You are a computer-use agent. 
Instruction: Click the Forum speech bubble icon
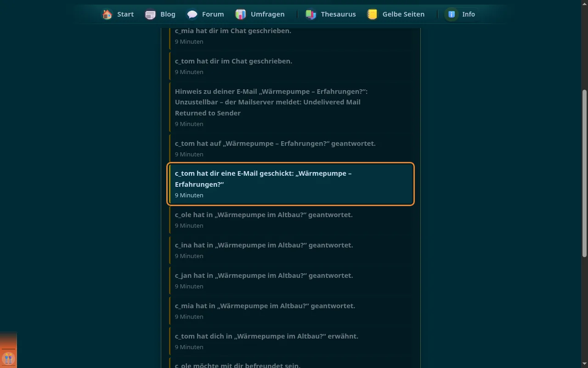(x=192, y=14)
